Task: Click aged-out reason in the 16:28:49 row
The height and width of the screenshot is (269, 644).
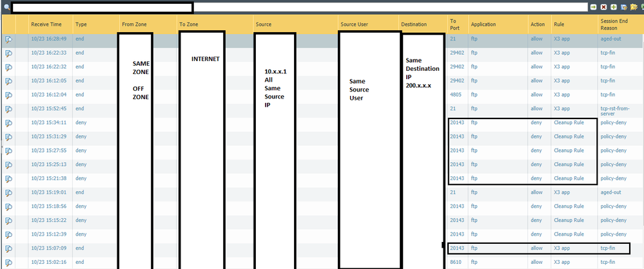Action: pyautogui.click(x=610, y=39)
